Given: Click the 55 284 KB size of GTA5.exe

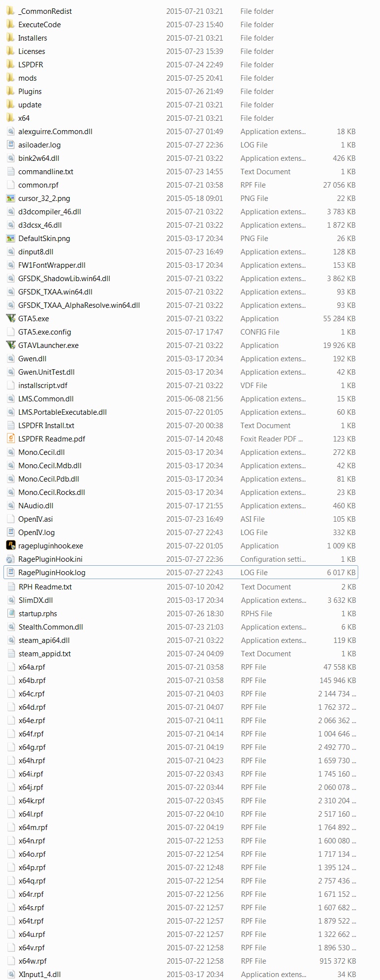Looking at the screenshot, I should click(339, 319).
